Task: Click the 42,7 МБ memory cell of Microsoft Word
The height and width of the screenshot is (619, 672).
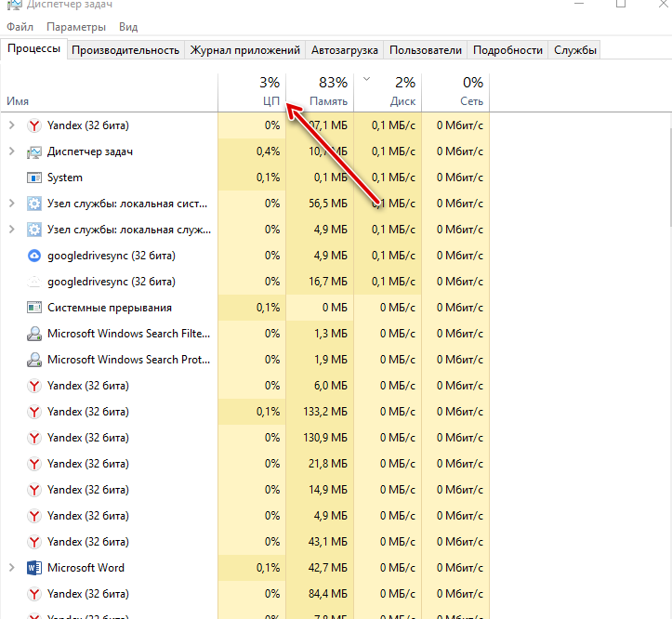Action: click(x=320, y=568)
